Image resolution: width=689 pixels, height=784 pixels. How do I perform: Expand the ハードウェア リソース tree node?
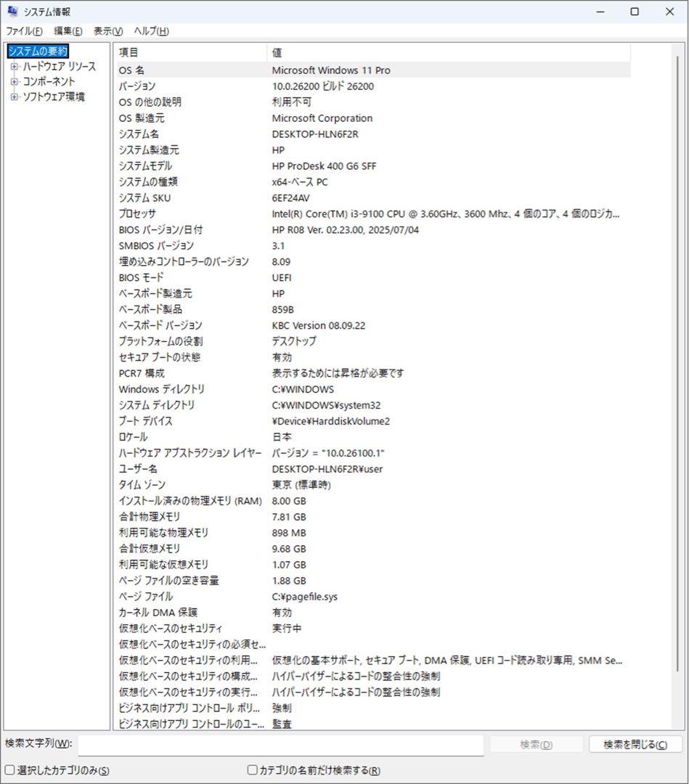[14, 67]
